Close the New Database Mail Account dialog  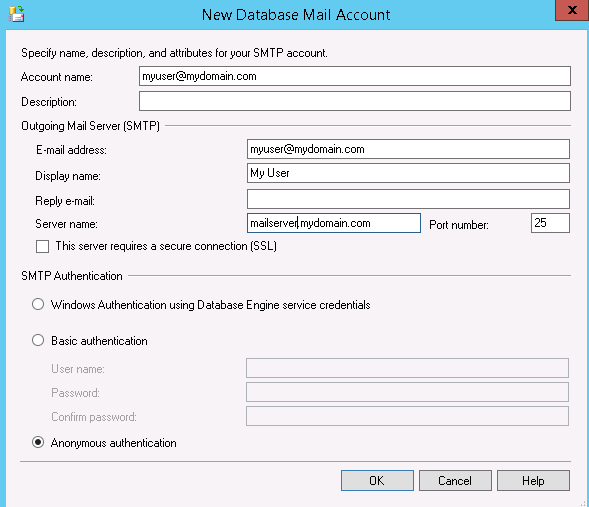click(572, 10)
